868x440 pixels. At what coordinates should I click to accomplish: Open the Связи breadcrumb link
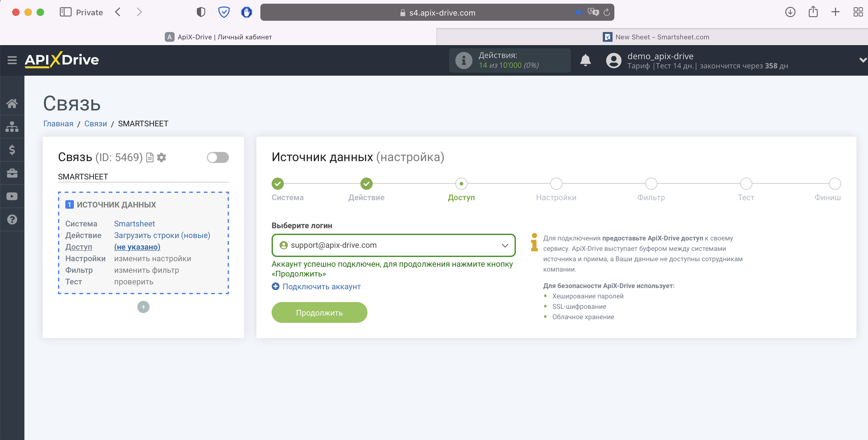coord(96,124)
